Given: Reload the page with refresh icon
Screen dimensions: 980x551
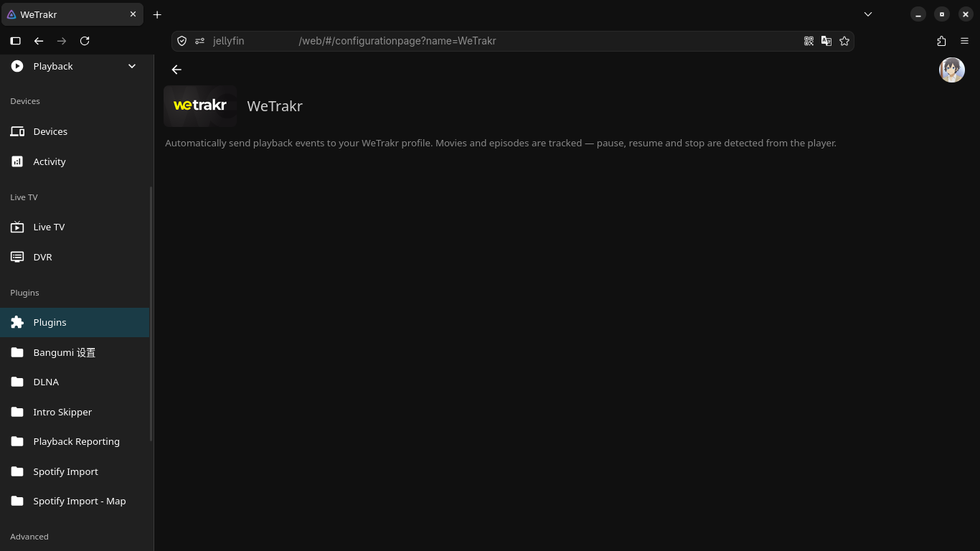Looking at the screenshot, I should [85, 41].
